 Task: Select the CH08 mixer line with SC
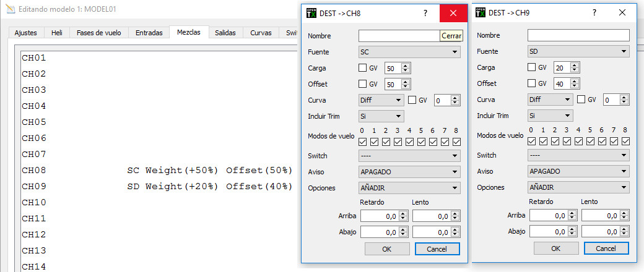tap(155, 171)
